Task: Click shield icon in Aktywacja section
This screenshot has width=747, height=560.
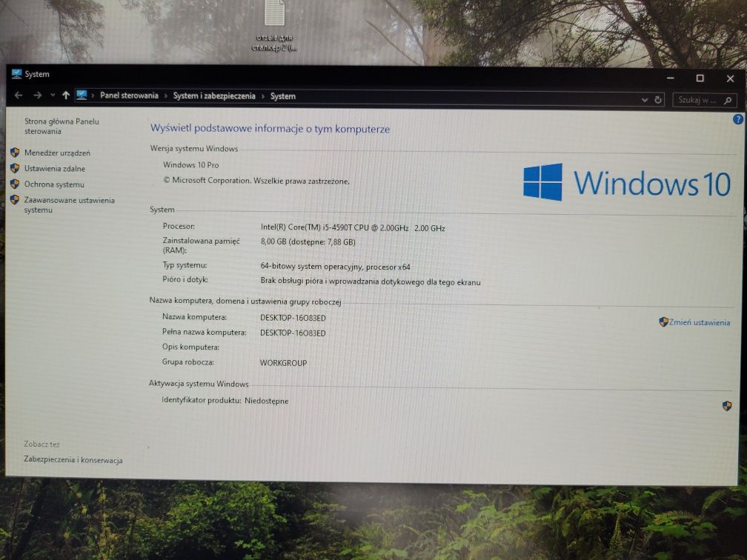Action: (727, 406)
